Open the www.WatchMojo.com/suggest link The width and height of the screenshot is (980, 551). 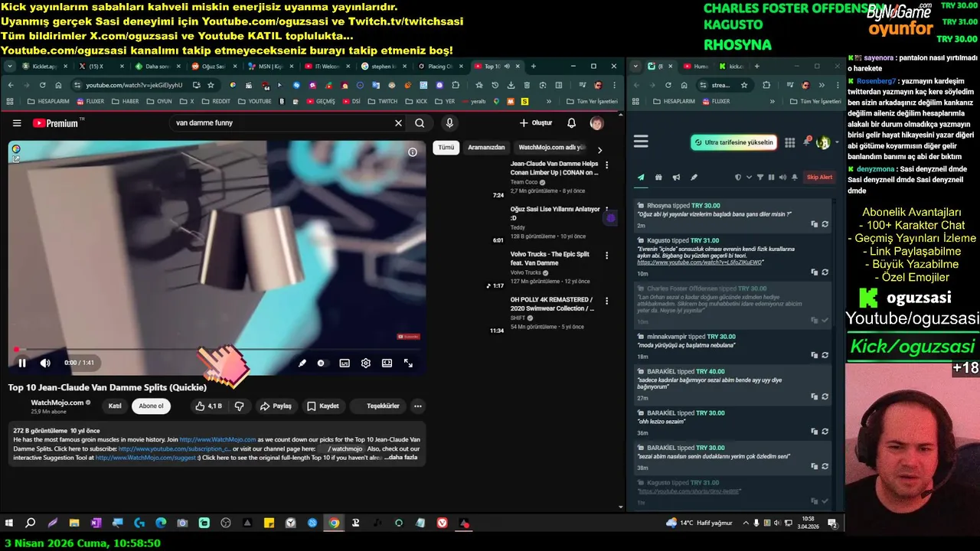(145, 458)
